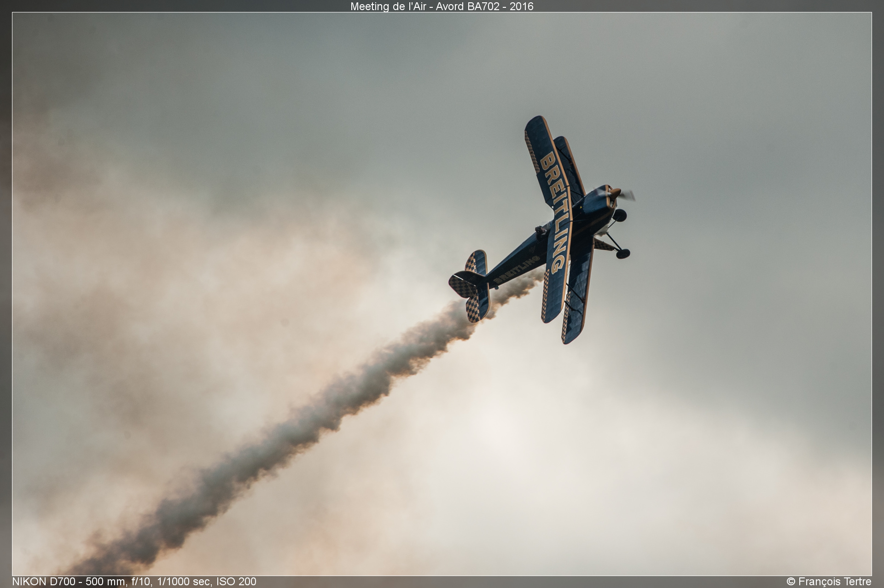Click the title 'Meeting de l'Air - Avord BA702 - 2016'
884x588 pixels.
point(442,6)
